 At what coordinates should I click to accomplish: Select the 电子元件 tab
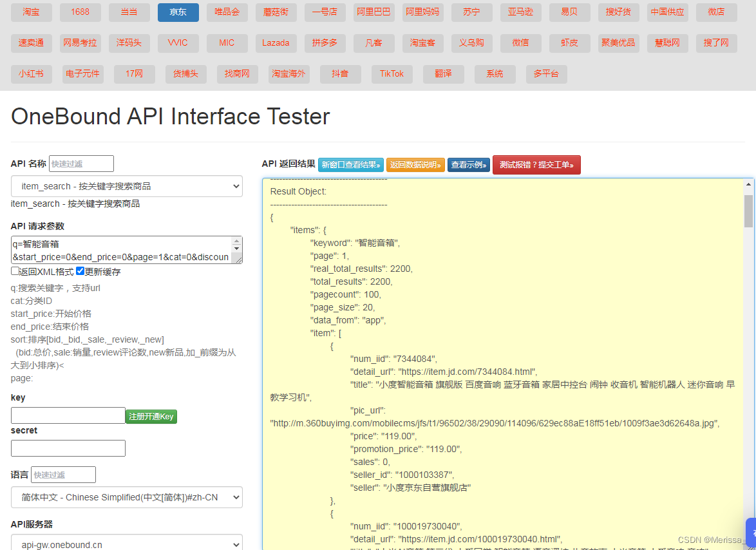[83, 74]
